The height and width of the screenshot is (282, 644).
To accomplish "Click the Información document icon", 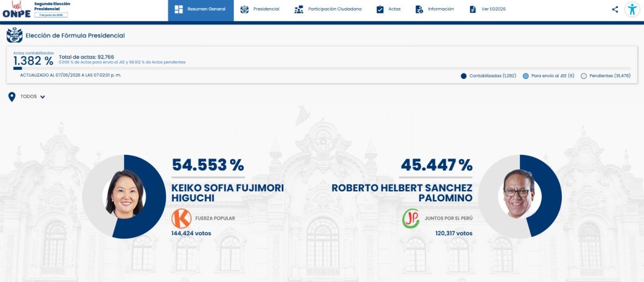I will point(419,9).
